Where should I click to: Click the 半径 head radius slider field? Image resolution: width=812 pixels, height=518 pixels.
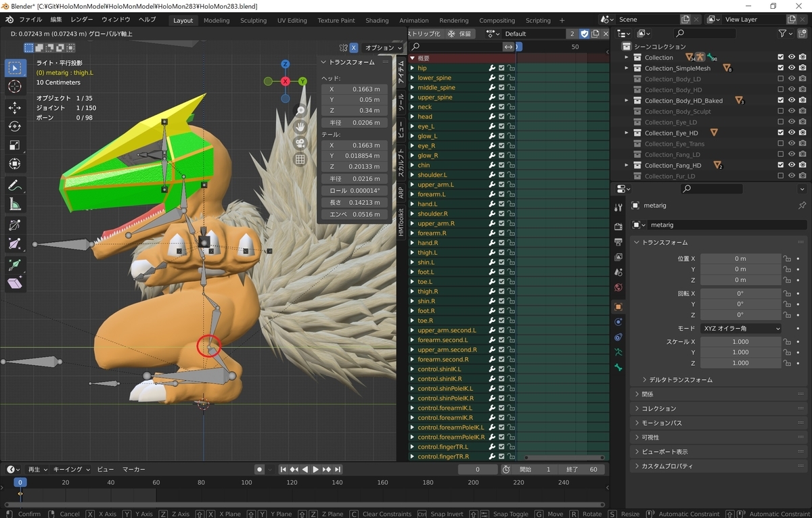coord(355,122)
